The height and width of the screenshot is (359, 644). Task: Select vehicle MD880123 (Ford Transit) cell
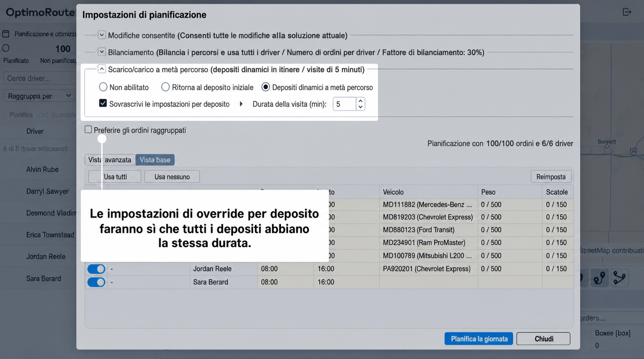428,230
